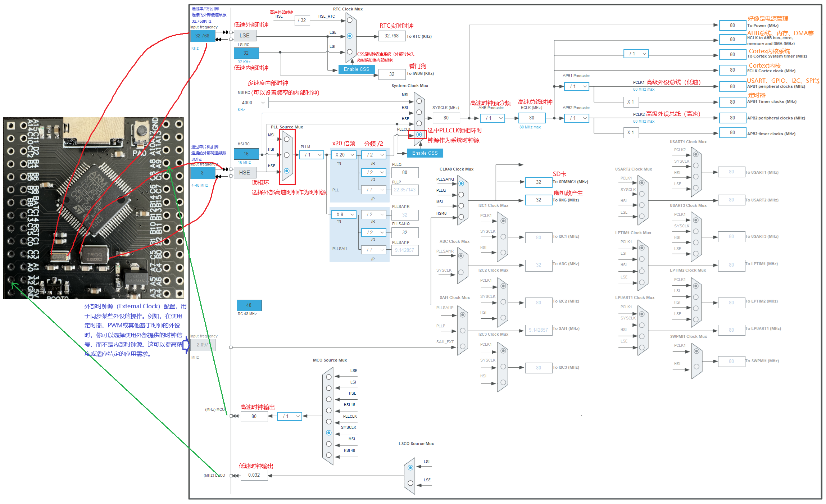Image resolution: width=826 pixels, height=504 pixels.
Task: Click the RC 48 MHz box
Action: (x=249, y=305)
